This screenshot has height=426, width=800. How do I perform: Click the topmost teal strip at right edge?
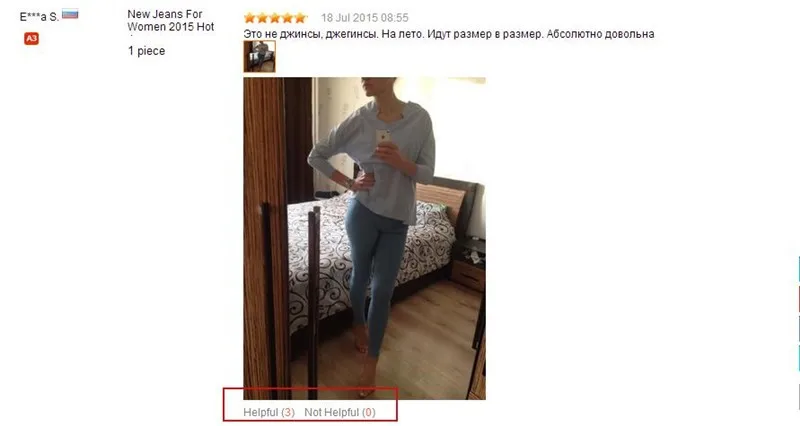[x=798, y=266]
